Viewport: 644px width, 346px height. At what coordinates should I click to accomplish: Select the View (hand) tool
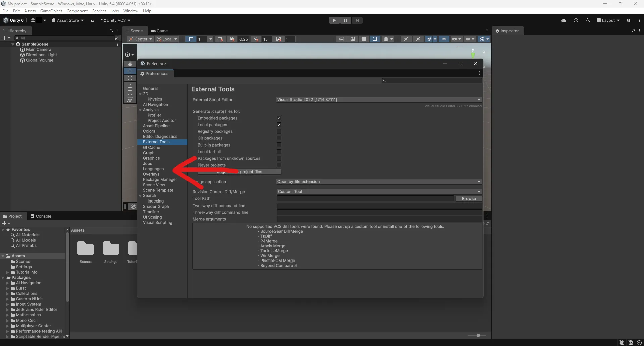click(130, 64)
